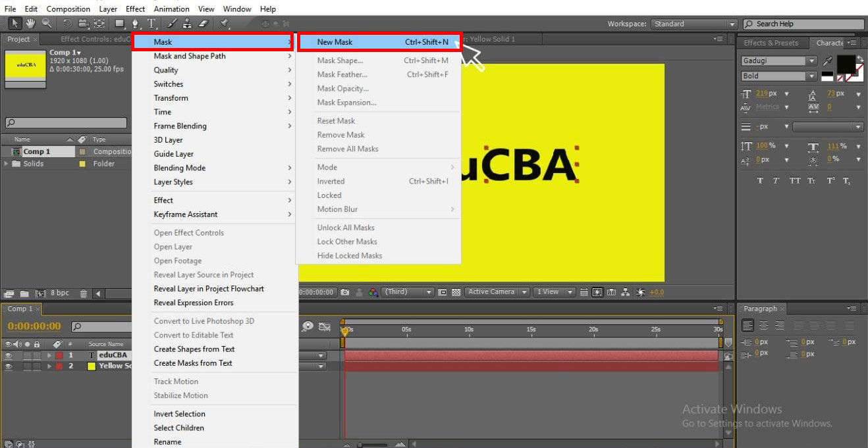The width and height of the screenshot is (868, 448).
Task: Open the (Third) resolution dropdown
Action: (407, 292)
